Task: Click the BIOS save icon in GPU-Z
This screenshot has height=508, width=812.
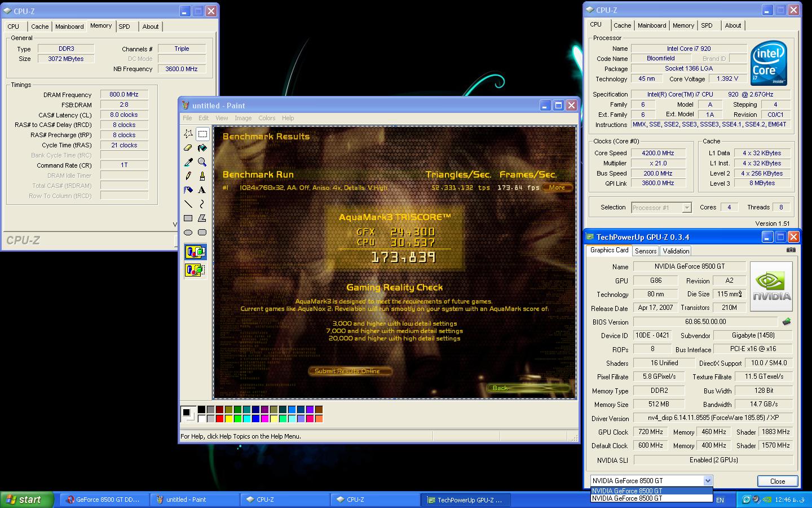Action: pyautogui.click(x=787, y=322)
